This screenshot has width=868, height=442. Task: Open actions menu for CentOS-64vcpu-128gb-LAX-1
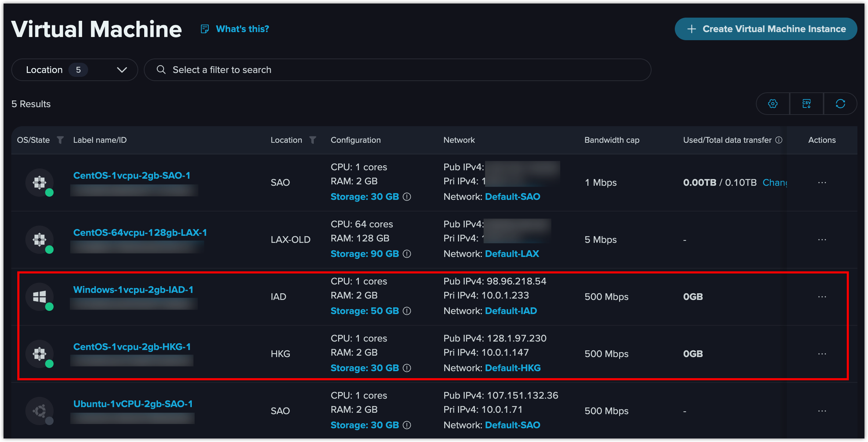[822, 240]
